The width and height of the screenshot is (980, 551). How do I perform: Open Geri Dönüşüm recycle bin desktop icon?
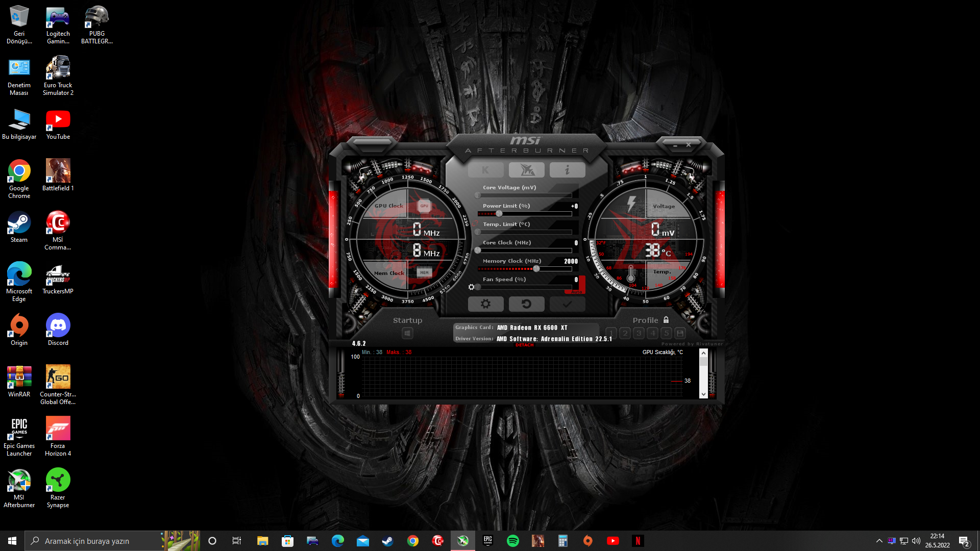pyautogui.click(x=19, y=25)
